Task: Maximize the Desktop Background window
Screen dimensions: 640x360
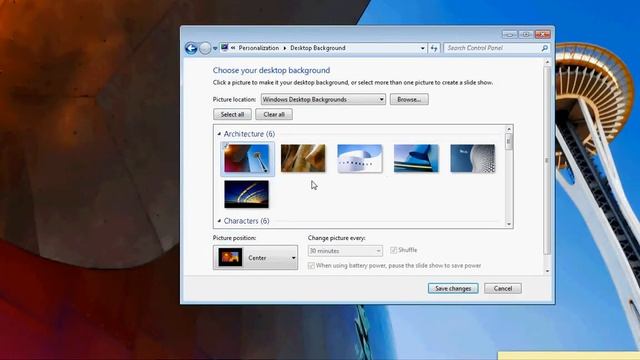Action: click(526, 35)
